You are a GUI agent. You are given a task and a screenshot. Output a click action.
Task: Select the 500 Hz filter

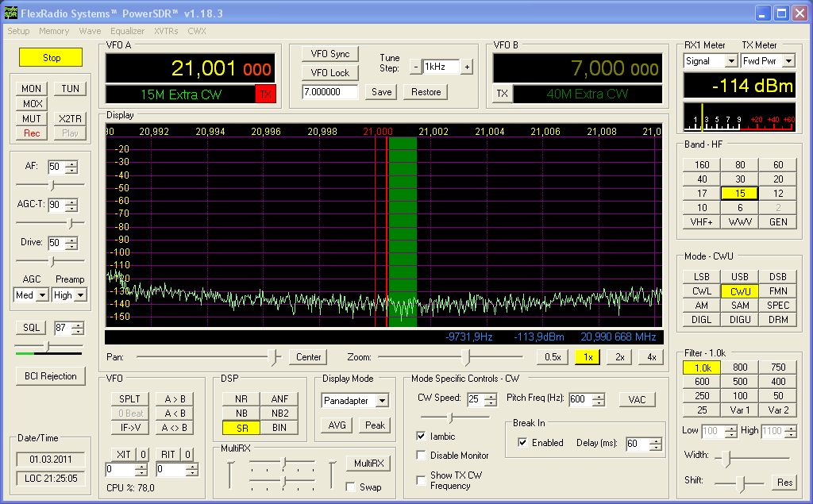click(x=740, y=382)
